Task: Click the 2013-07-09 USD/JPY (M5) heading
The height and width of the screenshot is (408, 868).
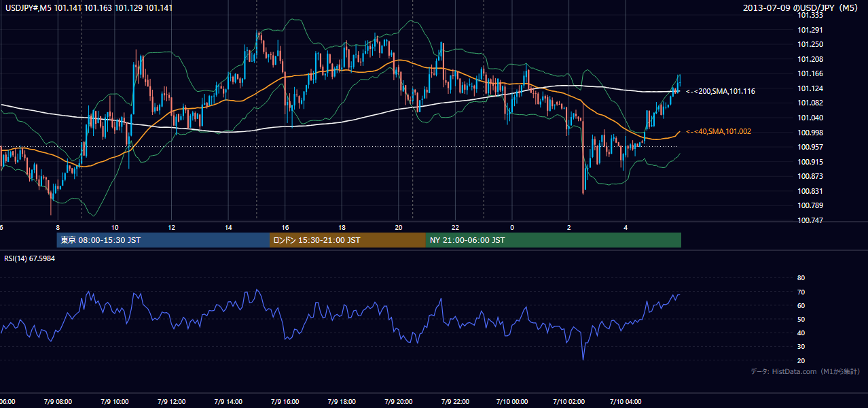Action: click(801, 7)
